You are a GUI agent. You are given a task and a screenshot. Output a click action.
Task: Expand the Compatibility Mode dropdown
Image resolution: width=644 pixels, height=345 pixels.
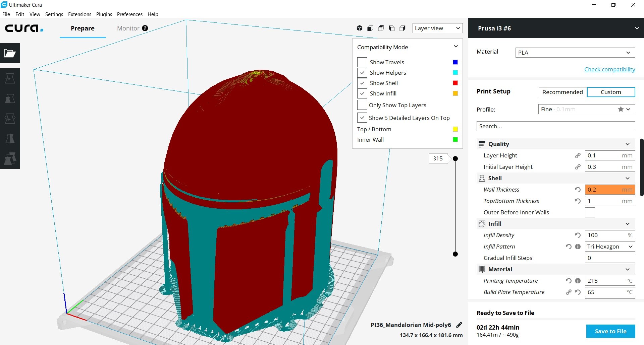455,47
